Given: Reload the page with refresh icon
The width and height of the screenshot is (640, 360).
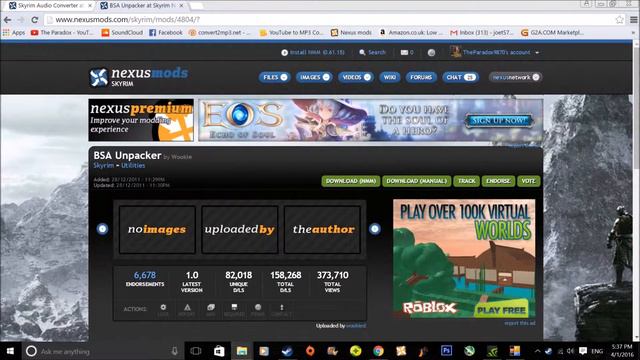Looking at the screenshot, I should click(35, 20).
